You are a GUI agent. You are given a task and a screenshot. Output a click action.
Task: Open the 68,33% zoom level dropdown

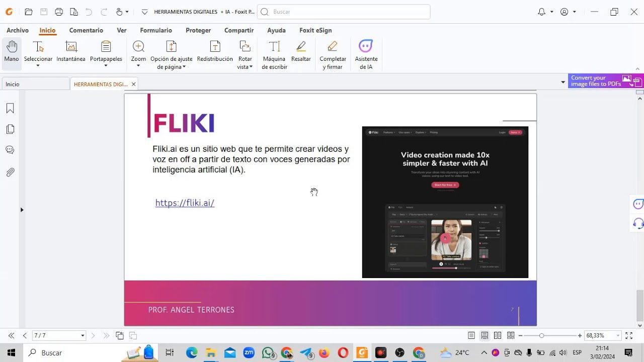point(618,335)
